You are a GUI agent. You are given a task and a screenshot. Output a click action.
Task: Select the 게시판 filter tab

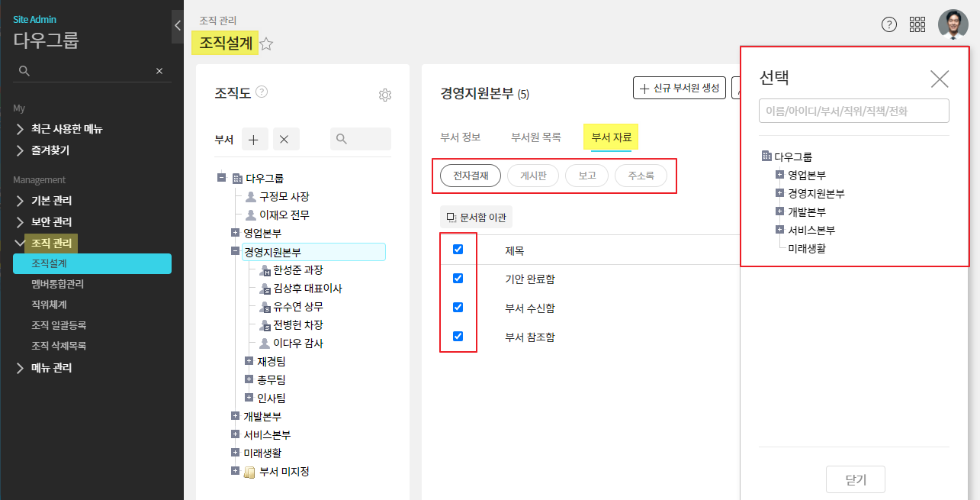[x=532, y=176]
